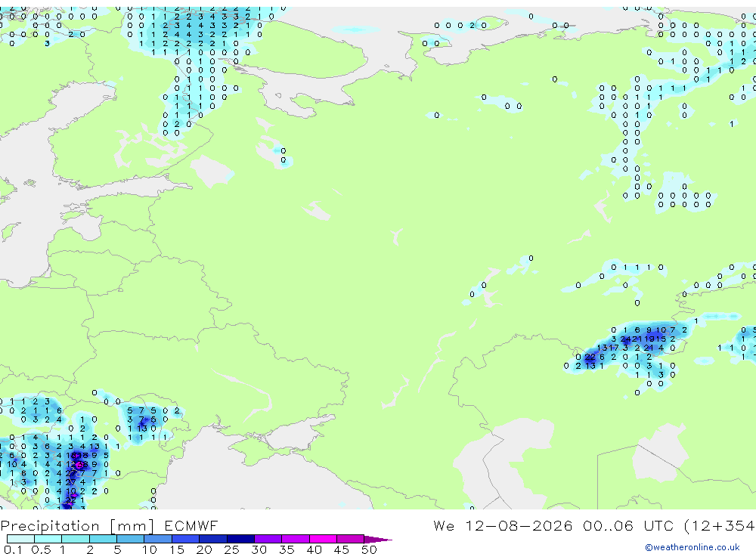Select the legend swatch between 5 and 10
Image resolution: width=756 pixels, height=554 pixels.
point(131,539)
